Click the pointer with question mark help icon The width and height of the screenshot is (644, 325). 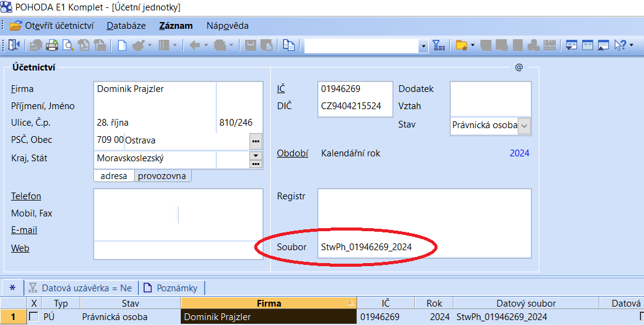(620, 45)
